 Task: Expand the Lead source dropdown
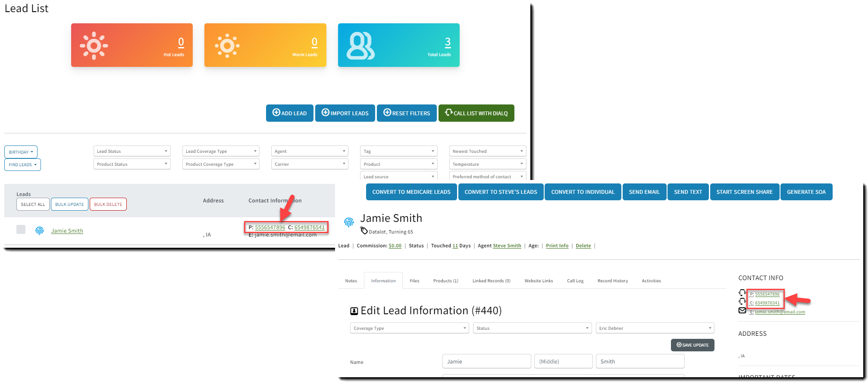(x=399, y=176)
